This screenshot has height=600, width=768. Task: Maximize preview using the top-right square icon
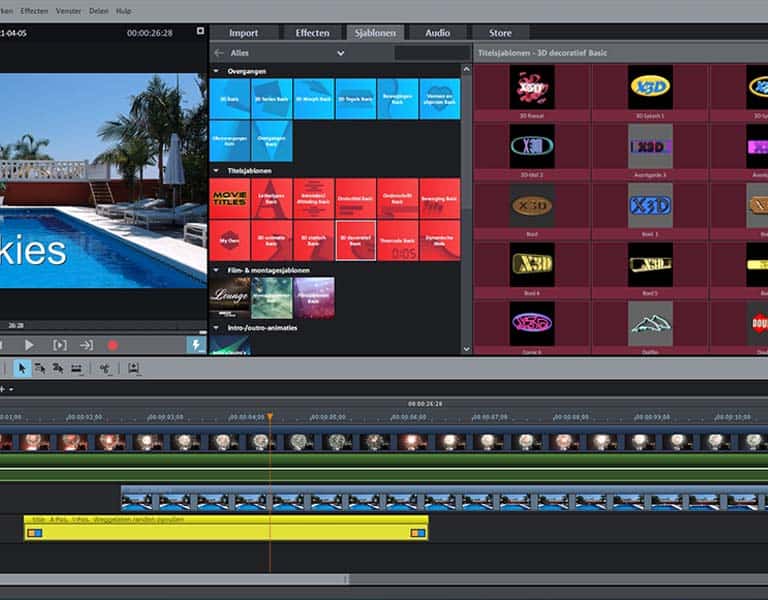pyautogui.click(x=200, y=31)
